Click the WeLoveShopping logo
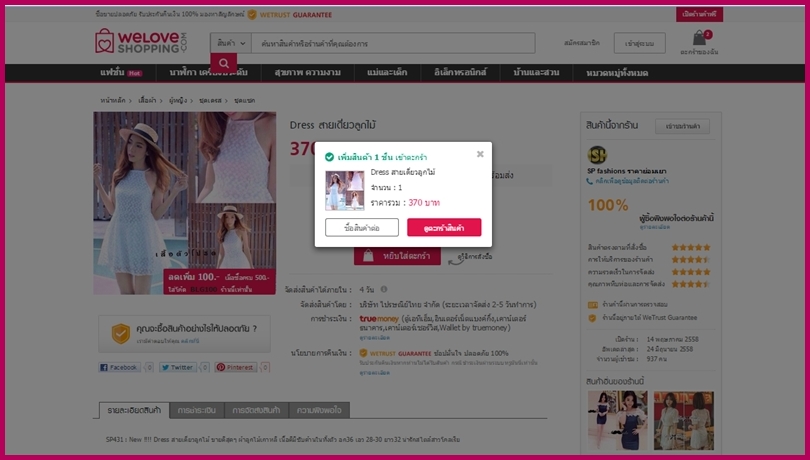The image size is (810, 460). pos(141,41)
